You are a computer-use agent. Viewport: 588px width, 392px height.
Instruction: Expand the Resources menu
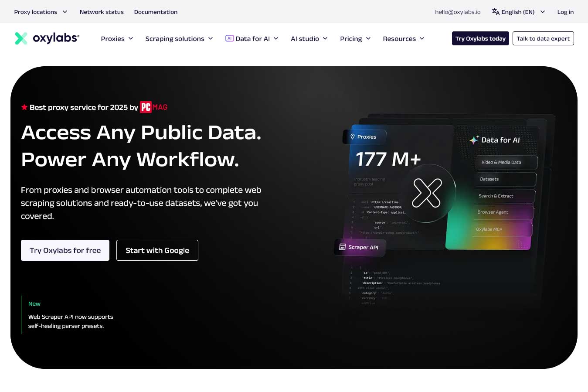[404, 38]
